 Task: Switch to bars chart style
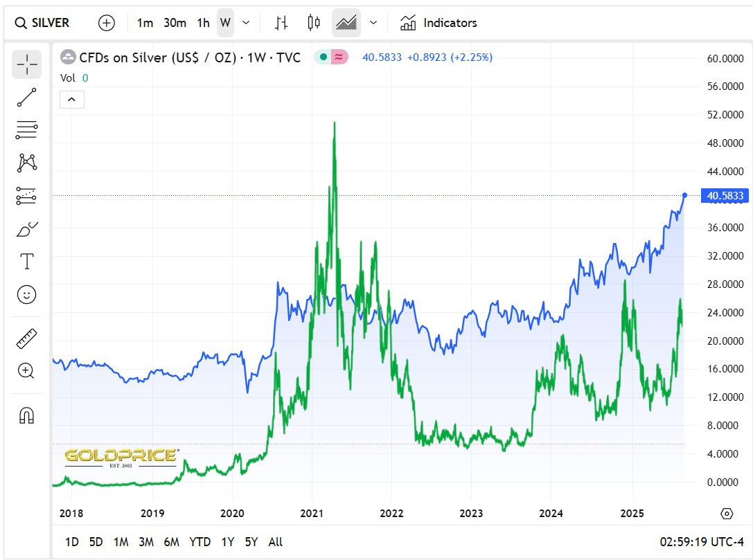point(281,23)
